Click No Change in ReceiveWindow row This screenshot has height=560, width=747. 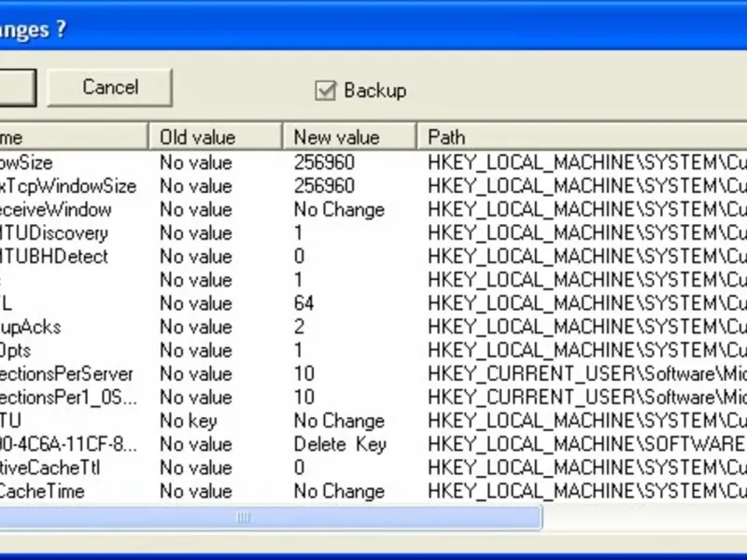coord(339,209)
